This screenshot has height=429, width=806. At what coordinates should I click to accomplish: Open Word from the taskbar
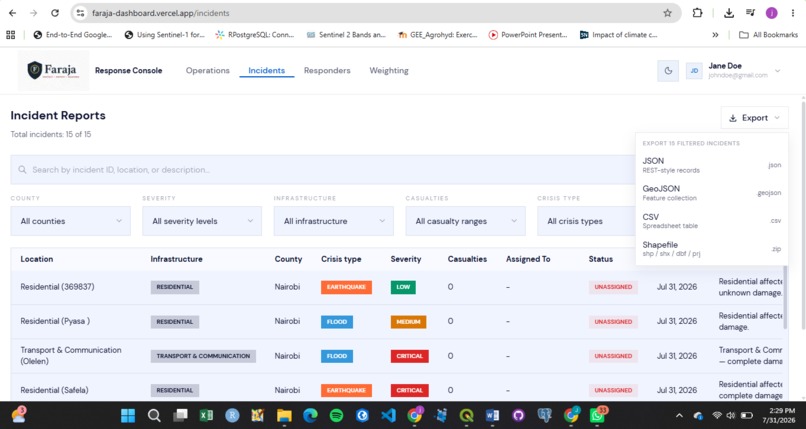click(492, 415)
